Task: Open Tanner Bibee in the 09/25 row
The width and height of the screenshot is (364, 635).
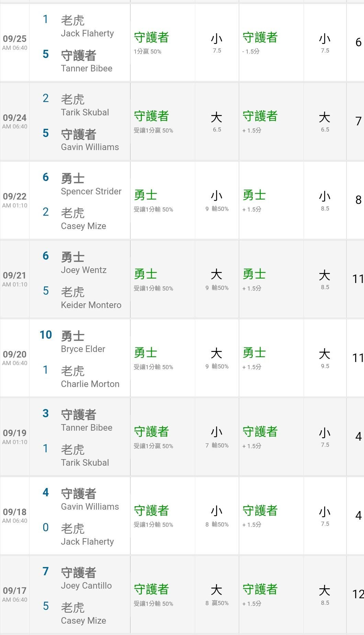Action: pos(87,68)
